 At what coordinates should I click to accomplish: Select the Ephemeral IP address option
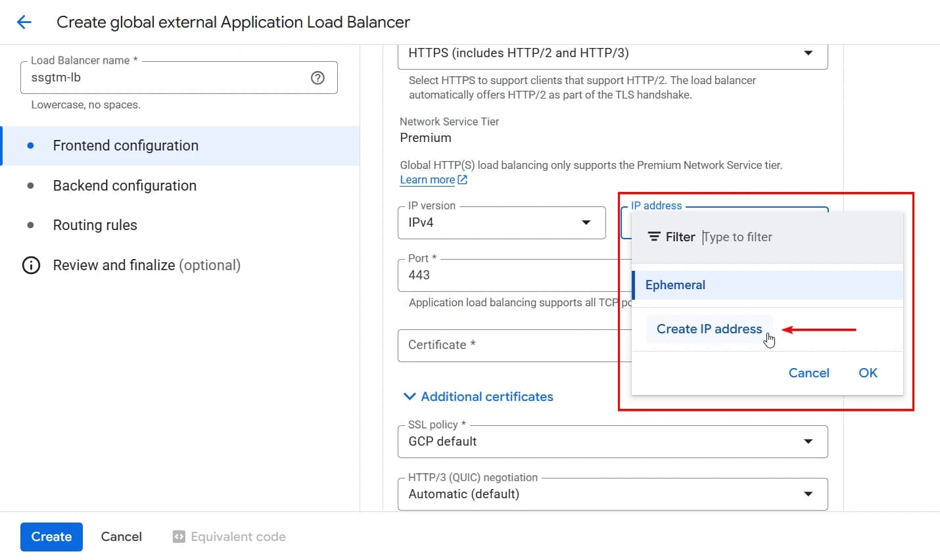click(x=675, y=285)
